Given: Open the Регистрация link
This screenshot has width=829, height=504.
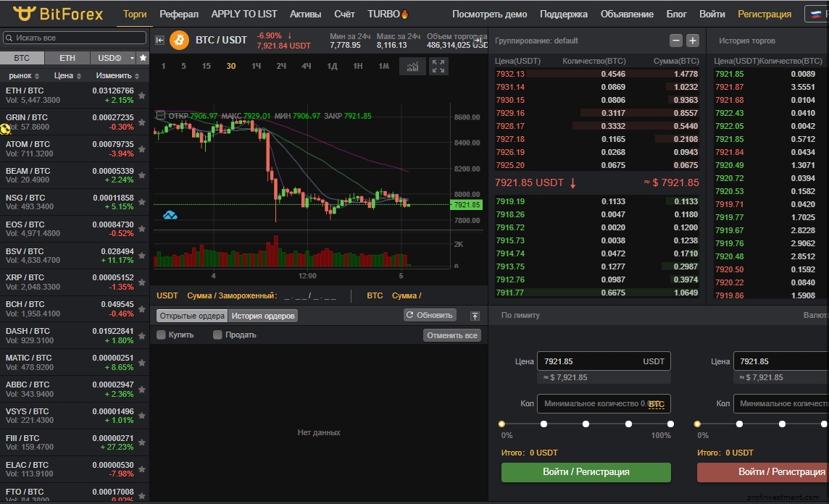Looking at the screenshot, I should (765, 14).
